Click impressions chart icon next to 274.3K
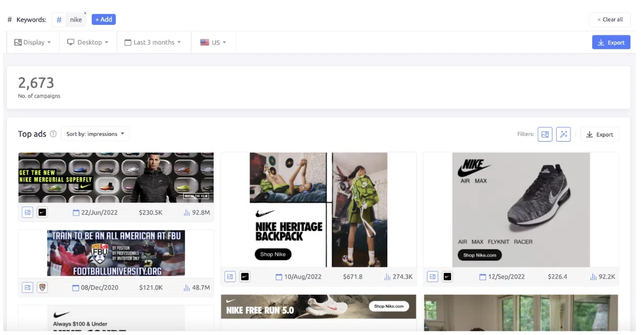The image size is (644, 335). click(x=387, y=277)
